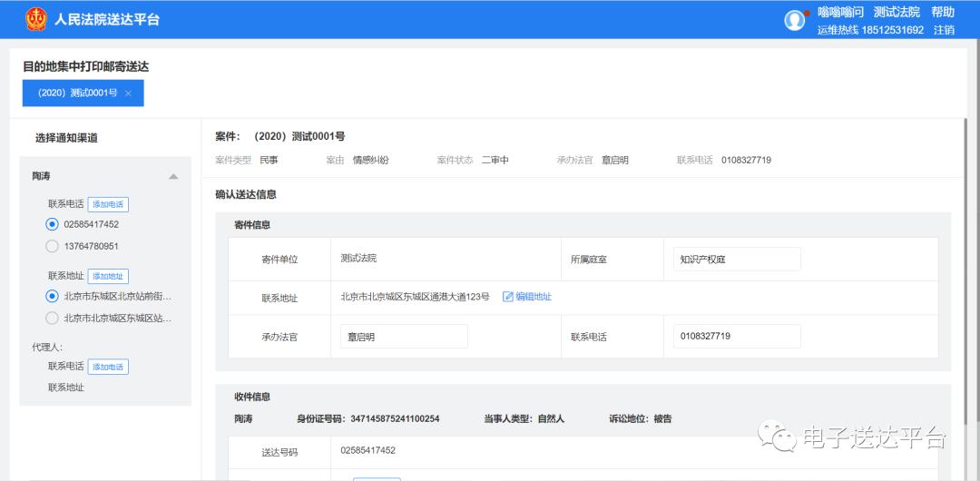980x481 pixels.
Task: Close the (2020)测试0001号 tab
Action: (128, 93)
